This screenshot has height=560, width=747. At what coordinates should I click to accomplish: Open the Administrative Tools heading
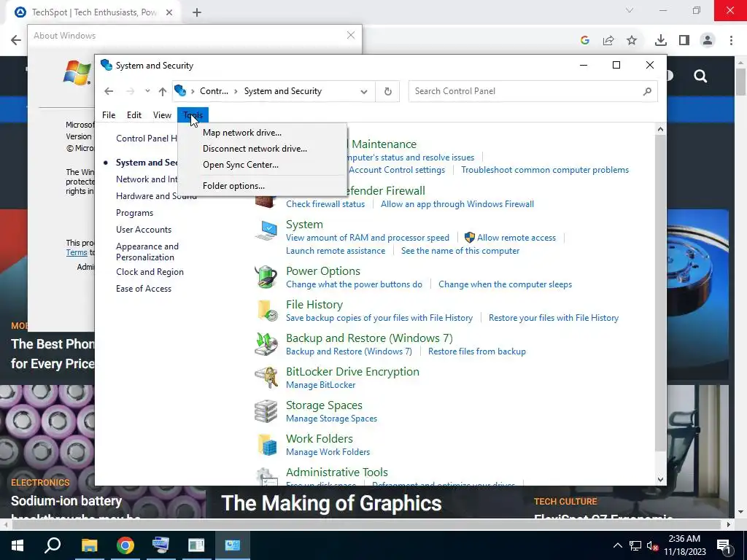[337, 472]
